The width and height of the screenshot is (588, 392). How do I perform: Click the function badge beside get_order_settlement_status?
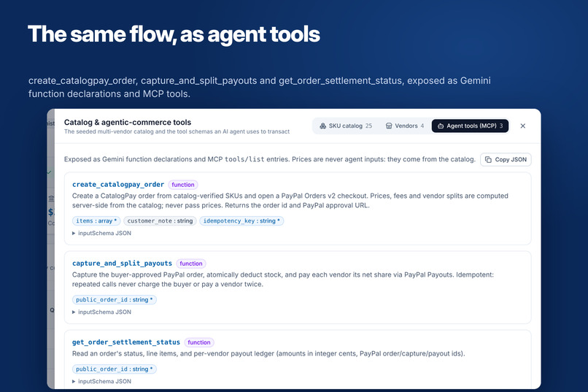tap(199, 342)
